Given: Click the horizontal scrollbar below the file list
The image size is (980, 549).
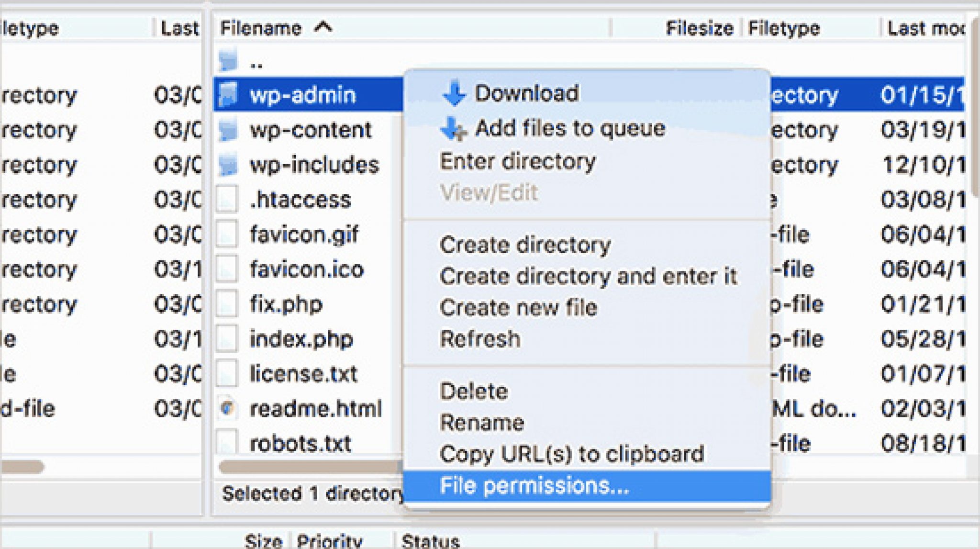Looking at the screenshot, I should pyautogui.click(x=306, y=466).
